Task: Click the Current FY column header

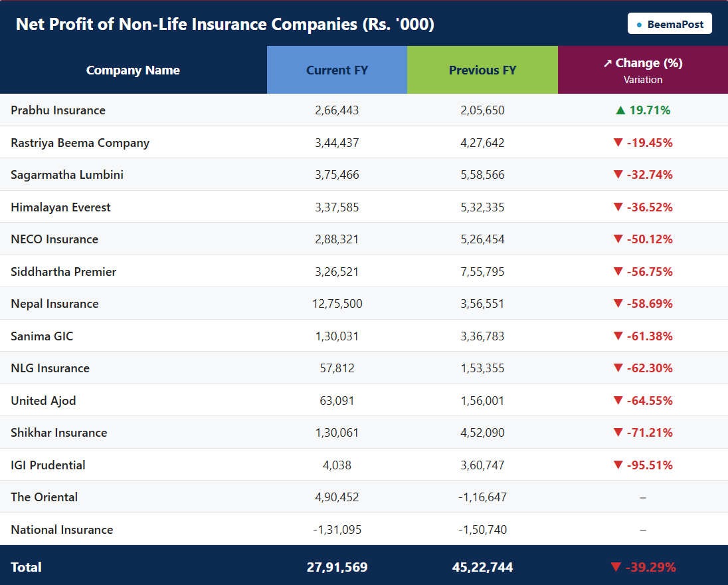Action: (337, 70)
